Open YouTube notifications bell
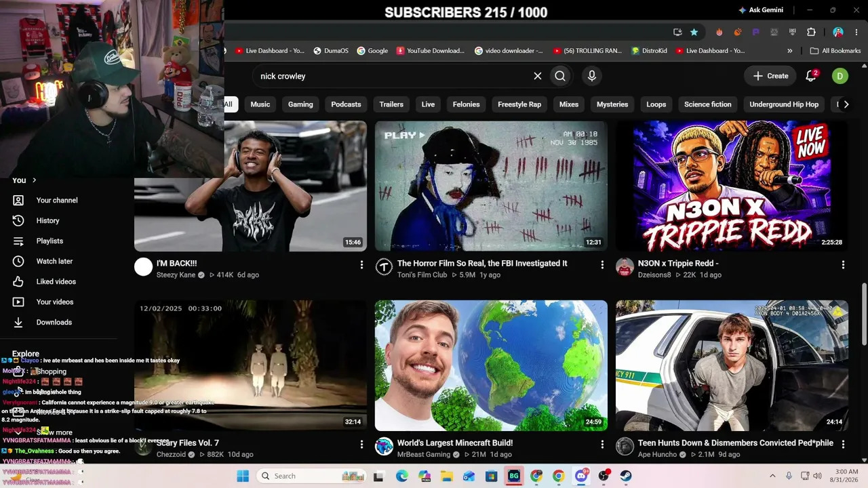 [x=811, y=76]
